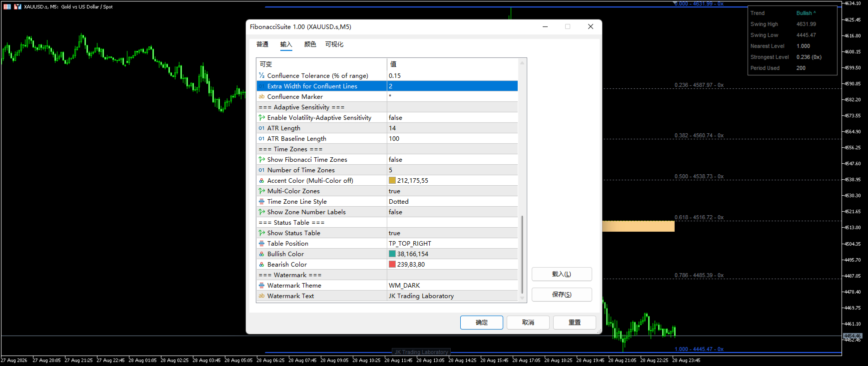Close the FibonacciSuite dialog
This screenshot has width=868, height=366.
pyautogui.click(x=591, y=26)
